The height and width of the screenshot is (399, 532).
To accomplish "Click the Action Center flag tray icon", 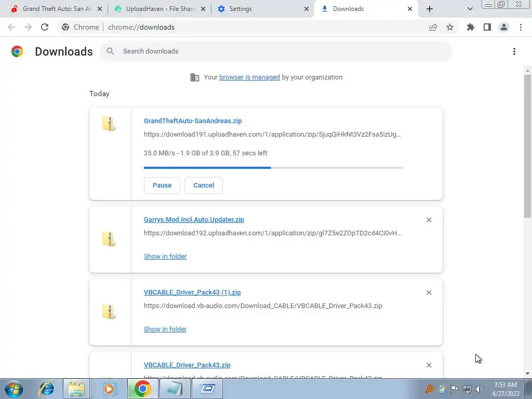I will pos(454,389).
